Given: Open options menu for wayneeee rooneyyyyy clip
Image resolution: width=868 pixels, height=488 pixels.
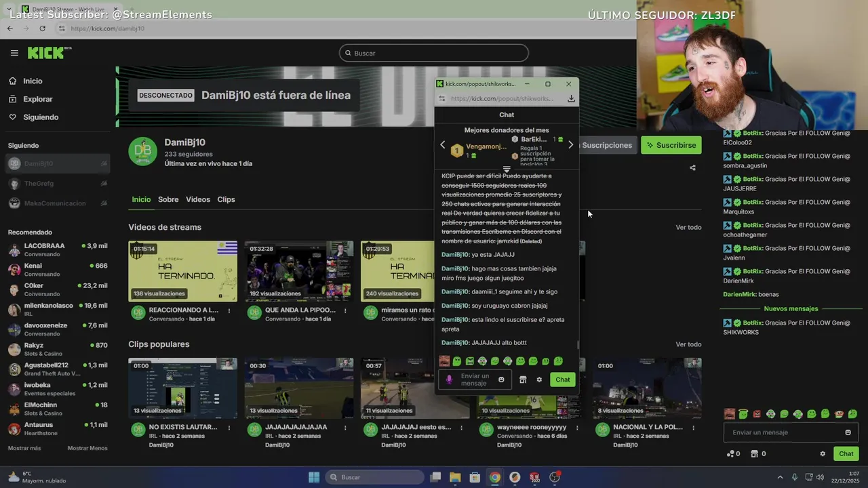Looking at the screenshot, I should tap(577, 428).
